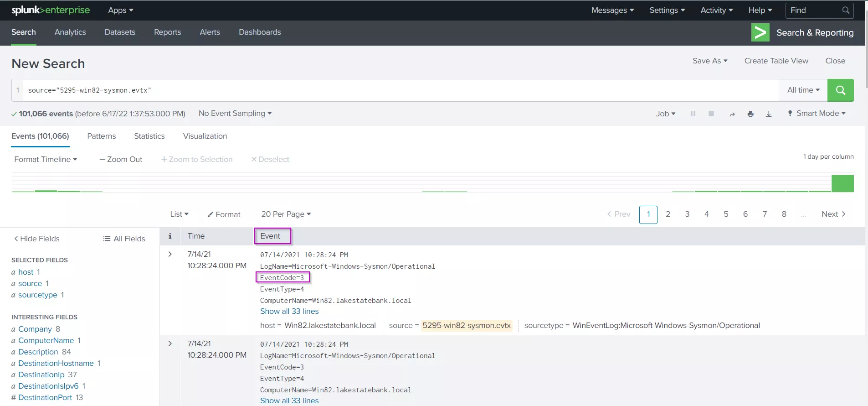Stop the search job
Viewport: 868px width, 406px height.
[711, 114]
